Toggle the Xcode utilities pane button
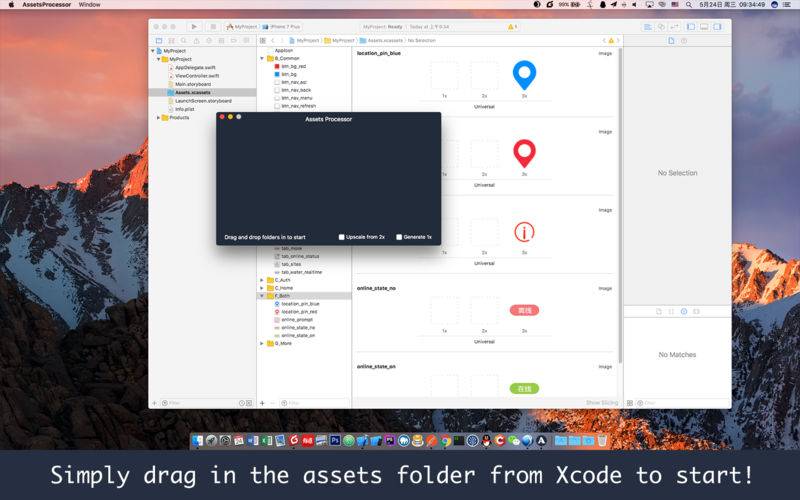This screenshot has height=500, width=800. (717, 27)
